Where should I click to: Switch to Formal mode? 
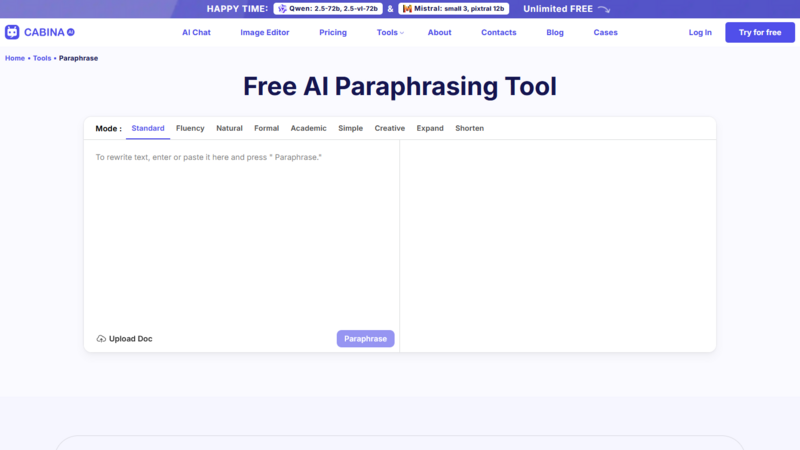coord(266,128)
